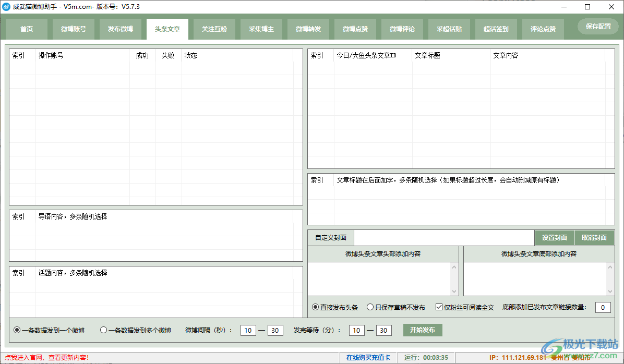Screen dimensions: 624x364
Task: Open the 发布微博 tab
Action: pyautogui.click(x=120, y=29)
